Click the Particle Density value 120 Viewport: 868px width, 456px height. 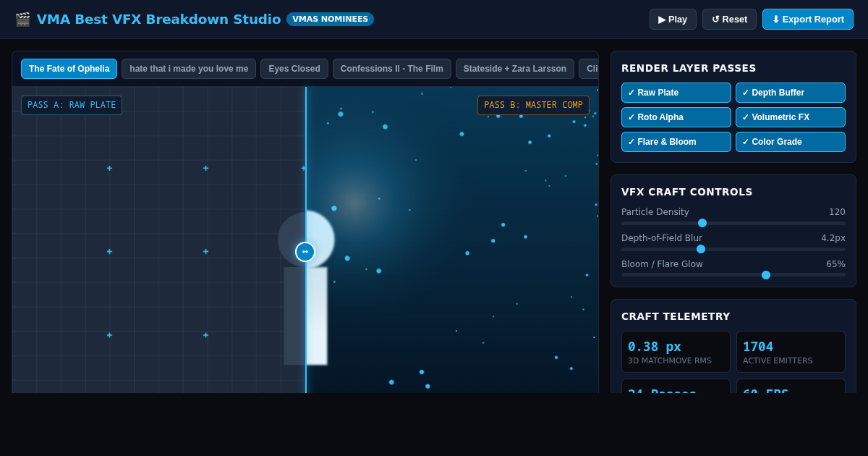pyautogui.click(x=837, y=212)
